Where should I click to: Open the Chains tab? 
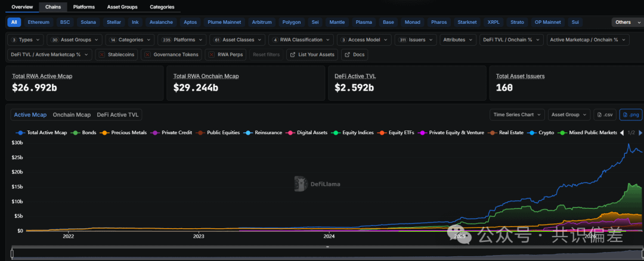[53, 7]
